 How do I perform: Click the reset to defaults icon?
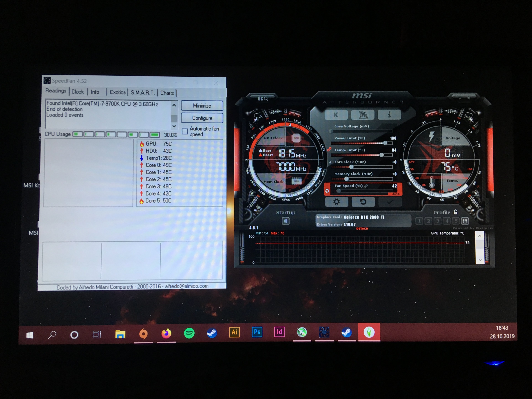(x=363, y=202)
